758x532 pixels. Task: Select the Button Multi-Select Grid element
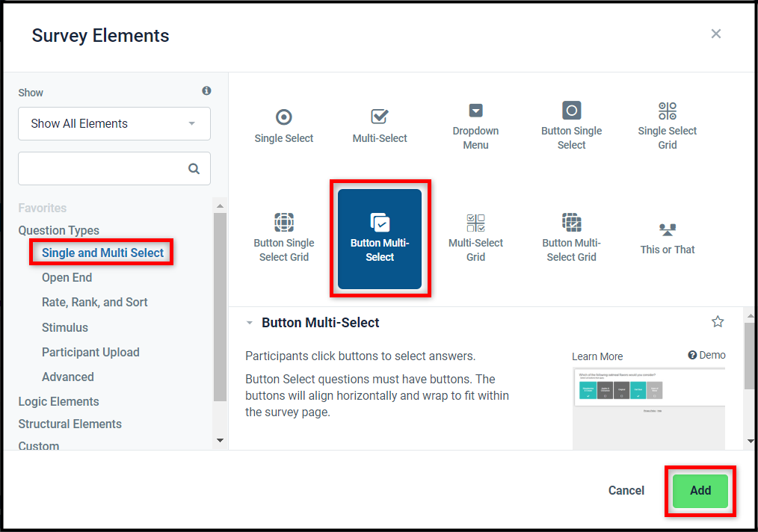(x=571, y=238)
